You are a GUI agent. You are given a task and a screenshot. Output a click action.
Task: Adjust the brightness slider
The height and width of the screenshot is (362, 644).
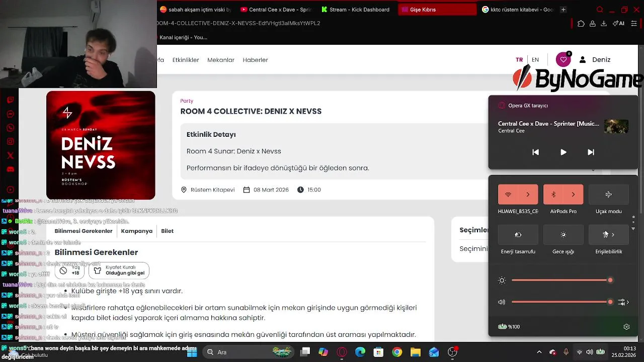point(561,280)
